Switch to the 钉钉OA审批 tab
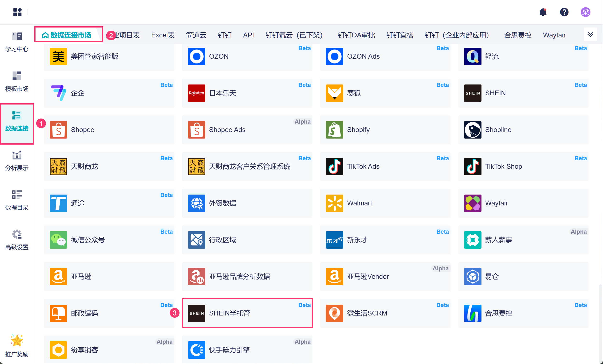Viewport: 603px width, 364px height. click(356, 35)
